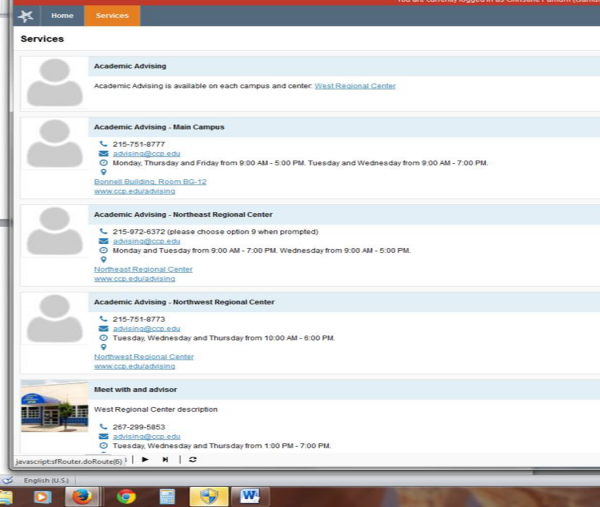Click the phone icon beside 215-751-8777
The image size is (600, 507).
coord(103,144)
